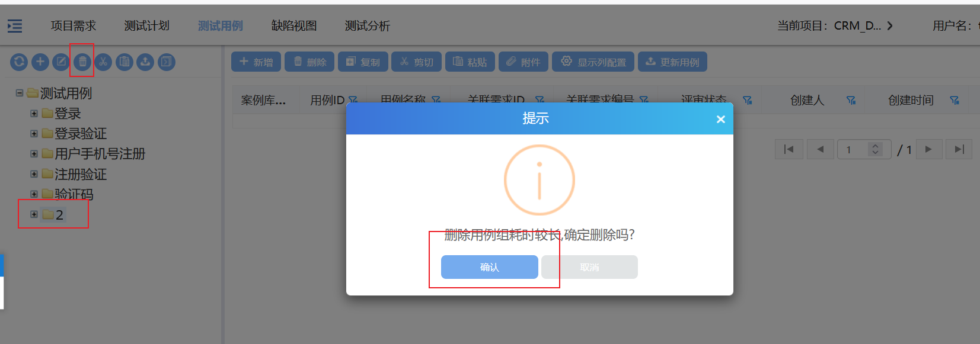Go to last page arrow
The height and width of the screenshot is (344, 980).
point(959,149)
